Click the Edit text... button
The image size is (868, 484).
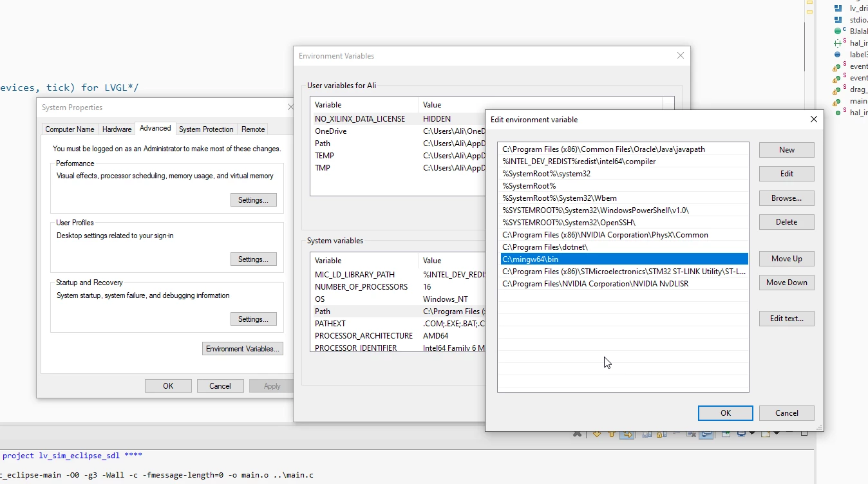tap(786, 319)
